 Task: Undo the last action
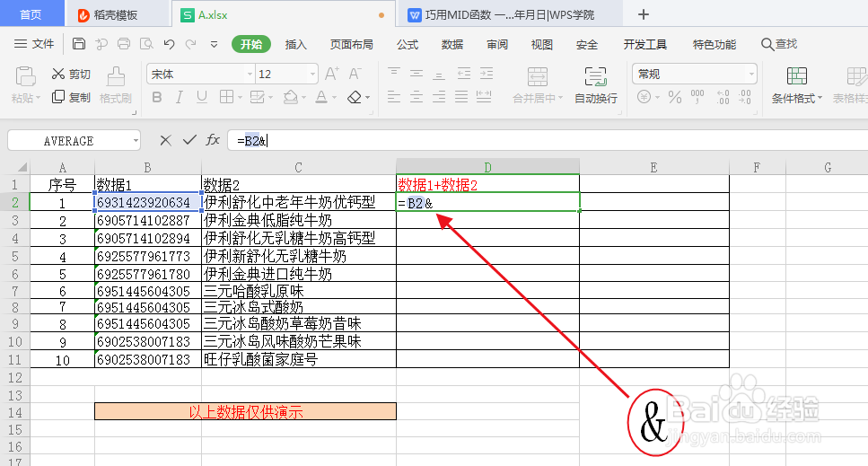pyautogui.click(x=169, y=44)
